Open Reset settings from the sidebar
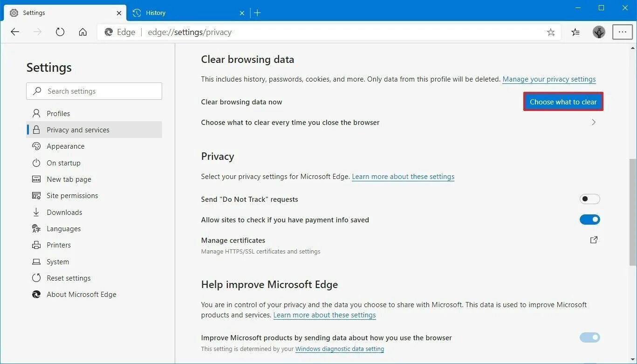 68,278
